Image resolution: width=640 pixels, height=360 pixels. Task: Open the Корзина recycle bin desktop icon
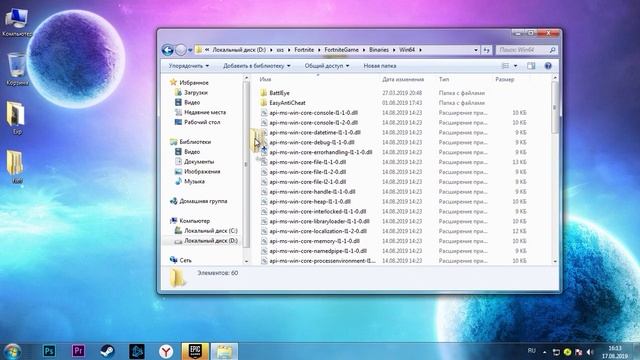[17, 69]
